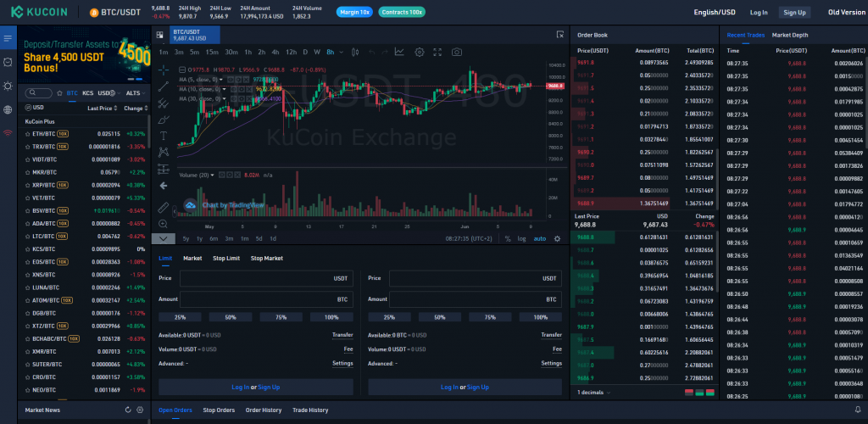Open chart settings gear in top toolbar
This screenshot has height=424, width=868.
420,52
